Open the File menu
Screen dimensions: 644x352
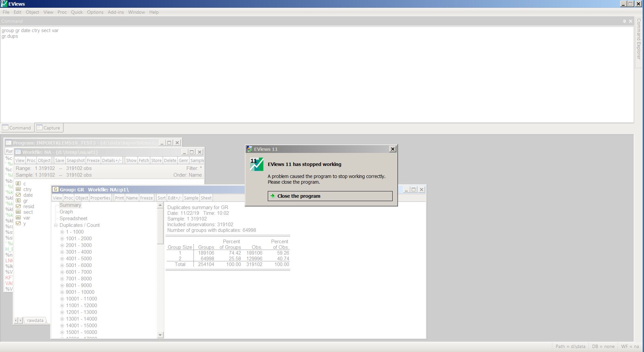pos(6,12)
